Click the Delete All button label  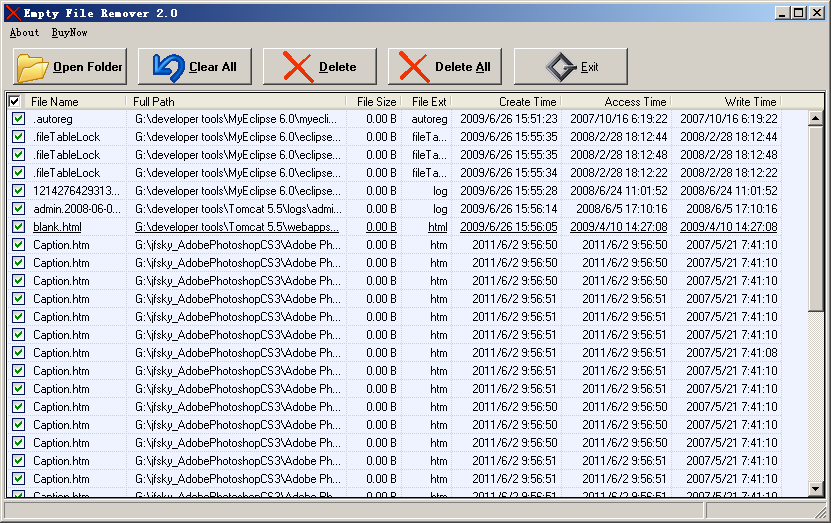coord(463,67)
